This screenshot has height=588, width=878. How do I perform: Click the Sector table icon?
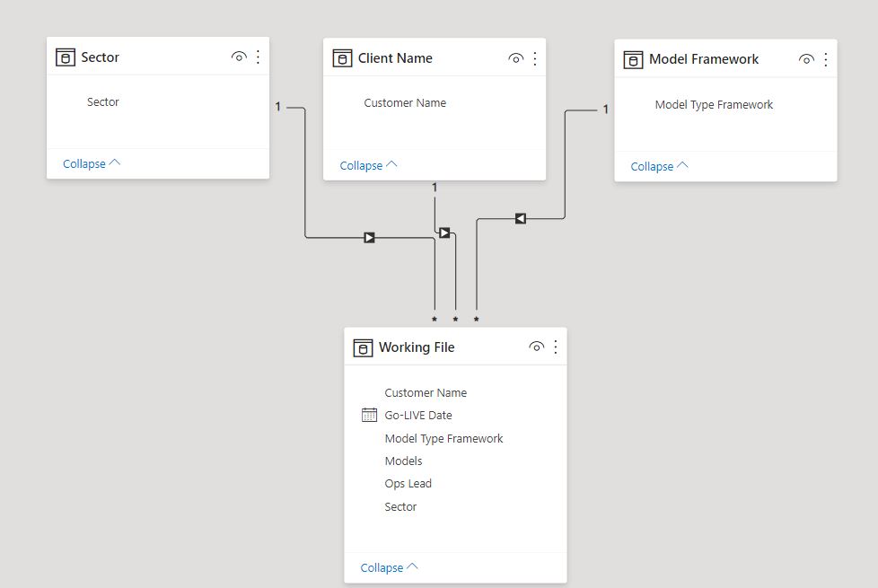point(65,57)
